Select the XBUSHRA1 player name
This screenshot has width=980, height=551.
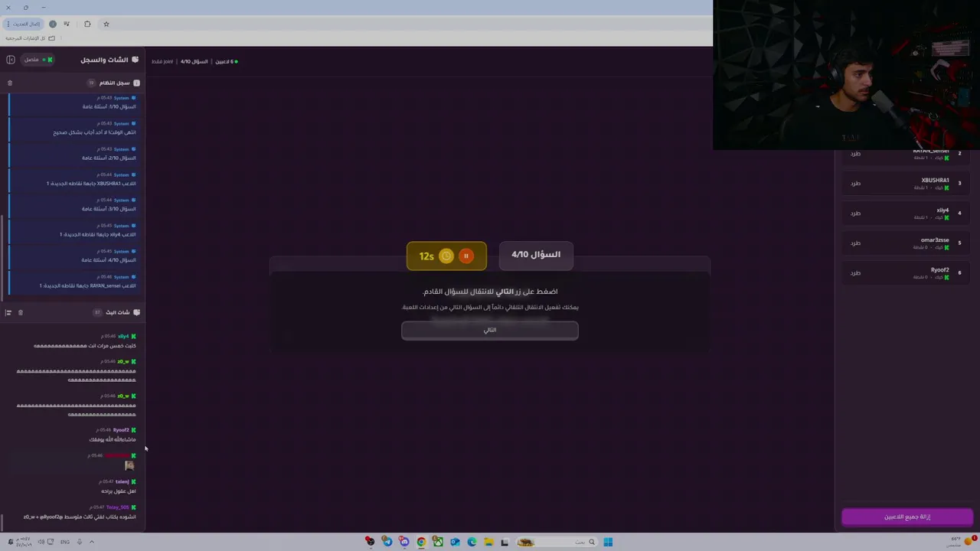click(935, 181)
